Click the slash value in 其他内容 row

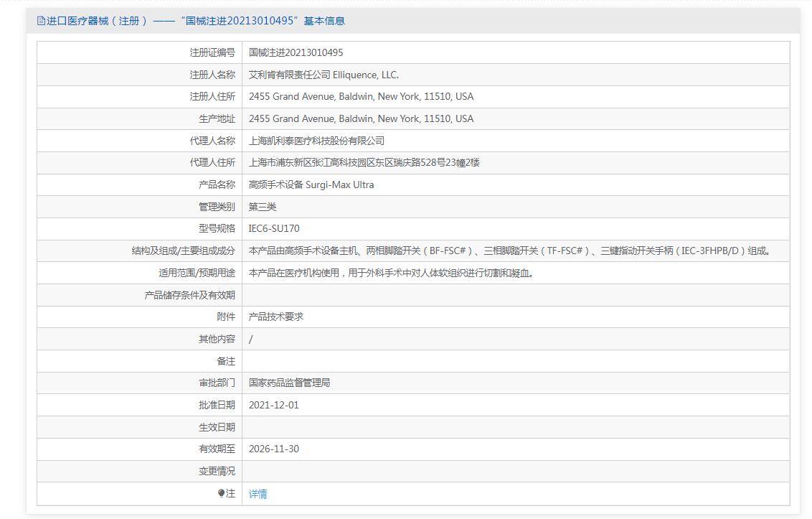[x=250, y=339]
